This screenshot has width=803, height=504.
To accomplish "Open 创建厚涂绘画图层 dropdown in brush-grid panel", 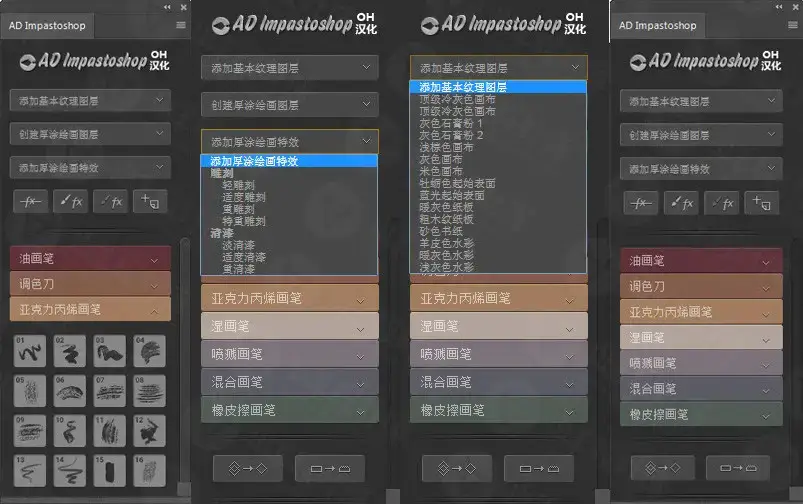I will [90, 134].
